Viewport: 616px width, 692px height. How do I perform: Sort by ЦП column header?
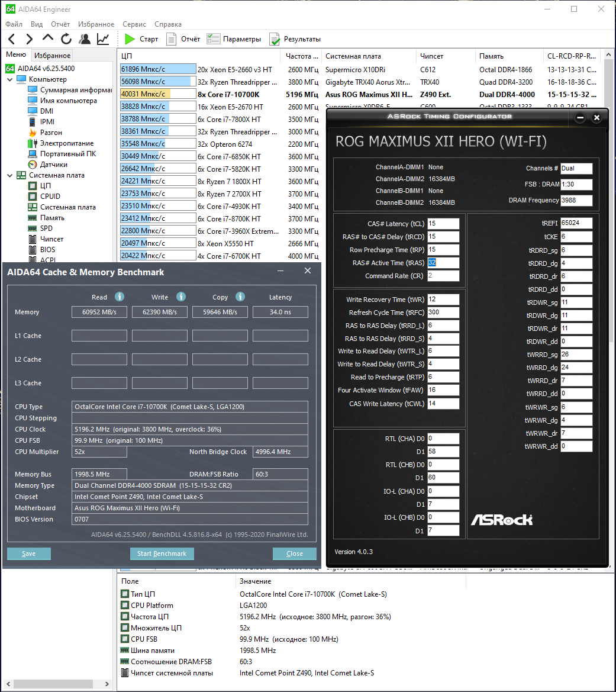pos(199,56)
